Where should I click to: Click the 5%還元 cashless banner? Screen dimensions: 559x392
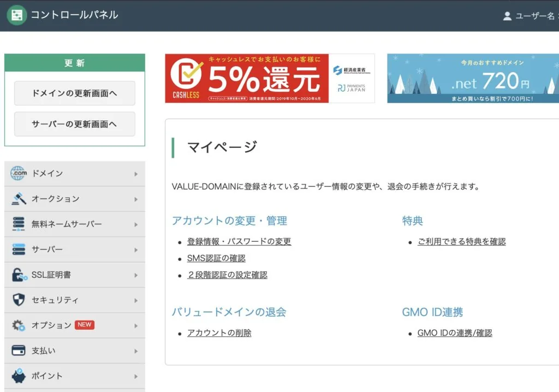pyautogui.click(x=270, y=78)
